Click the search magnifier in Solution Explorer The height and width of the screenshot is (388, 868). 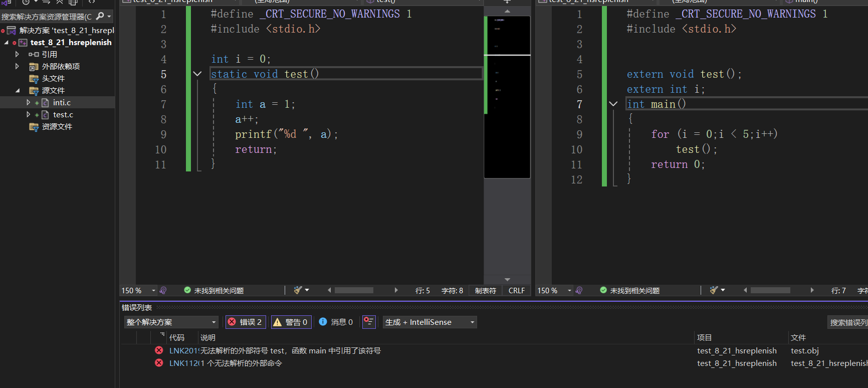[100, 17]
